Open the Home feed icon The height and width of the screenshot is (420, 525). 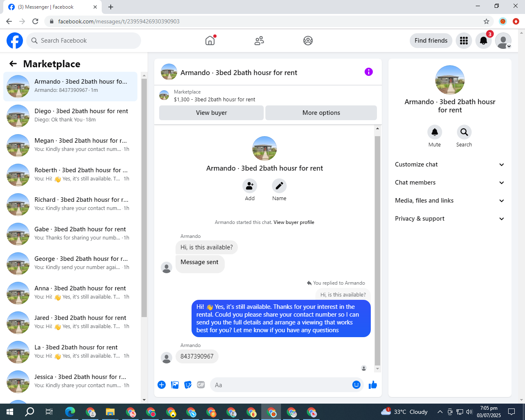(210, 41)
